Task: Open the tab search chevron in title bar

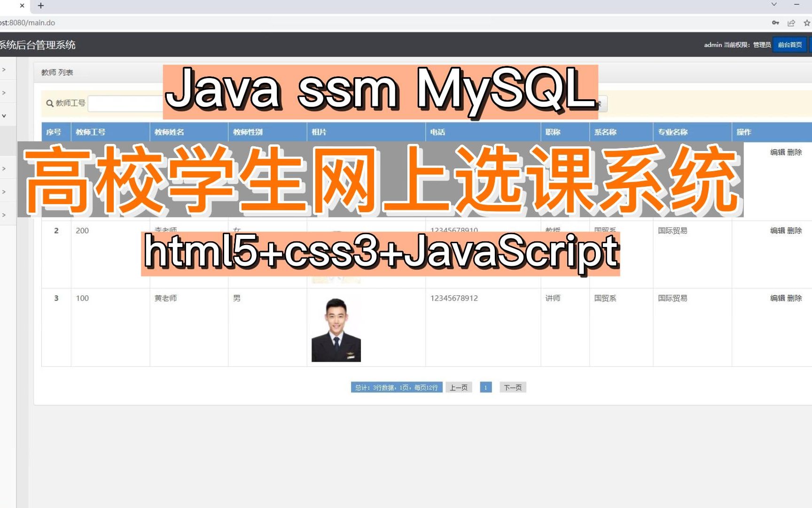Action: 774,4
